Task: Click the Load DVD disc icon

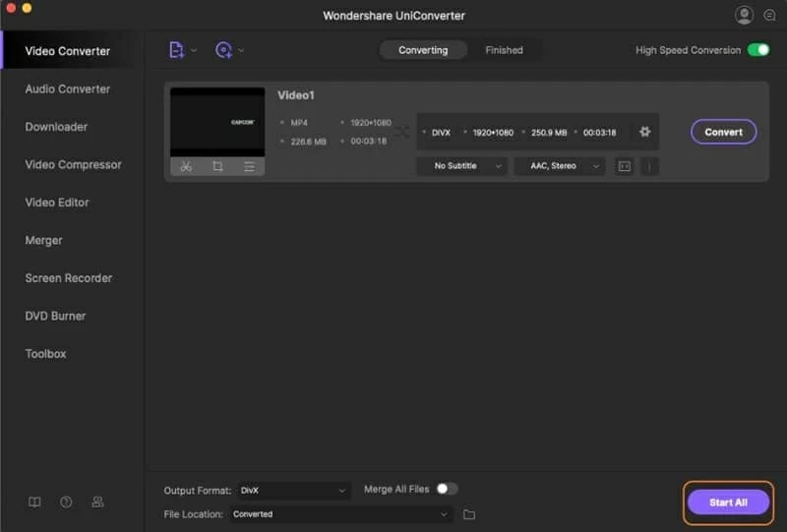Action: click(x=223, y=50)
